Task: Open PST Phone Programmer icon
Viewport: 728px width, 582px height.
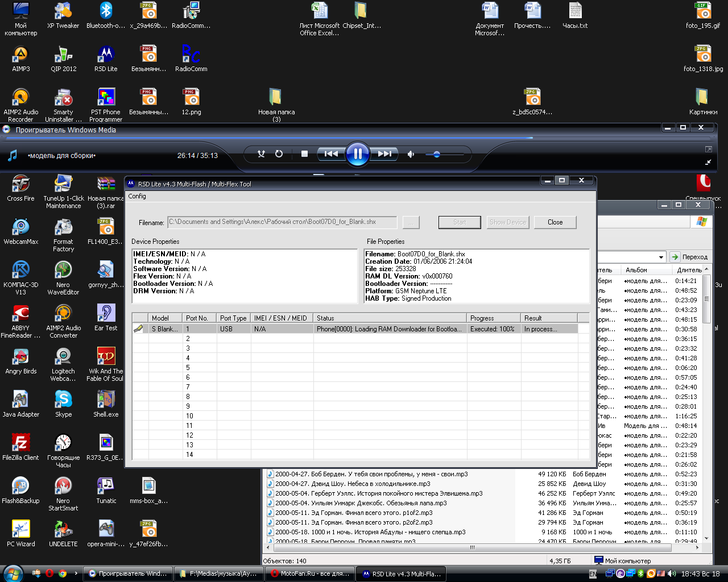Action: click(106, 105)
